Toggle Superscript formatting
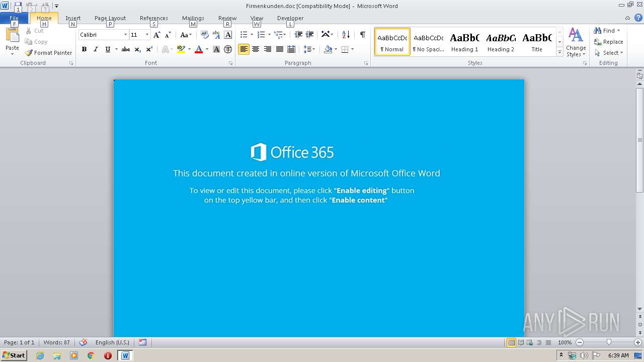The height and width of the screenshot is (362, 644). click(x=149, y=49)
